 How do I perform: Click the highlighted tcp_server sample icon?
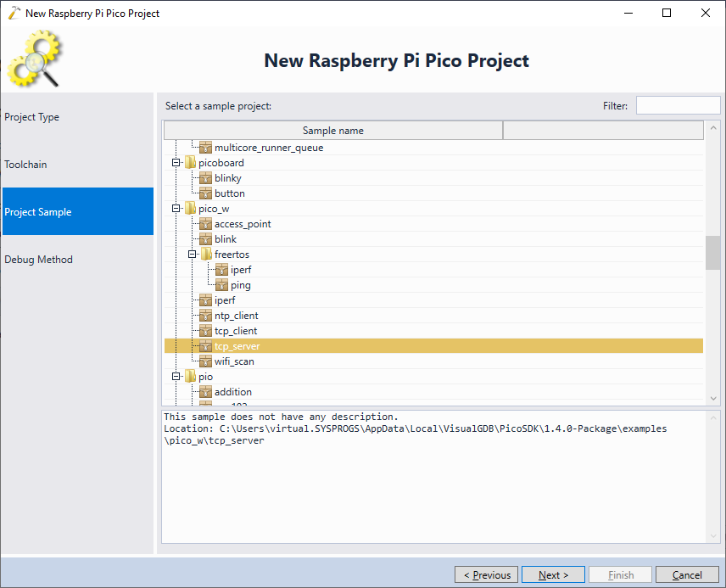(x=205, y=346)
